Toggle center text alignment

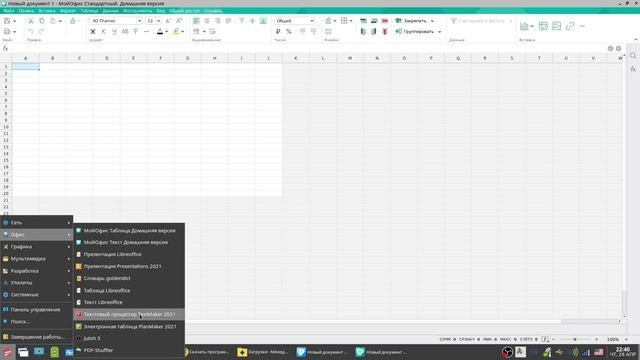point(207,21)
